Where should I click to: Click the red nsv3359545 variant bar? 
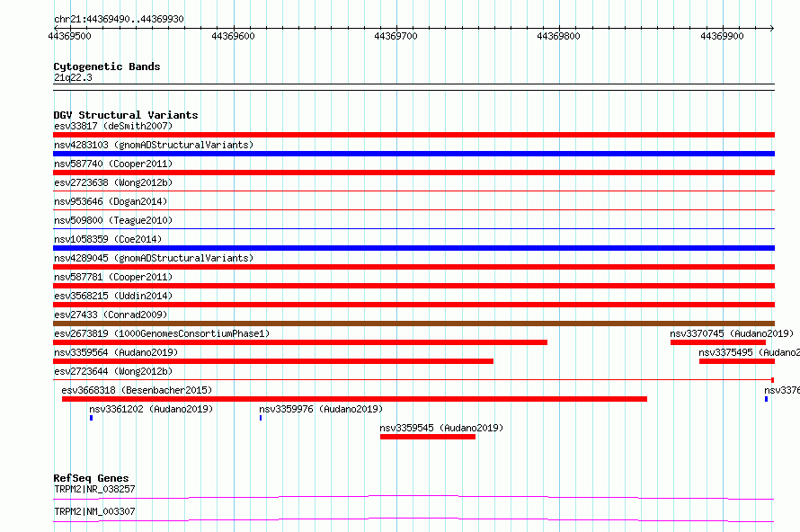coord(428,437)
